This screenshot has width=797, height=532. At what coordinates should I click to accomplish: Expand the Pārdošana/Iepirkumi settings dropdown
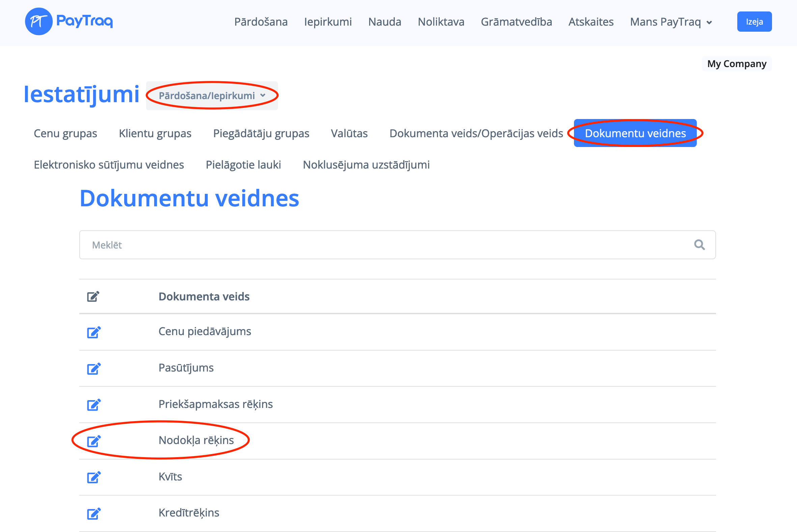coord(212,96)
